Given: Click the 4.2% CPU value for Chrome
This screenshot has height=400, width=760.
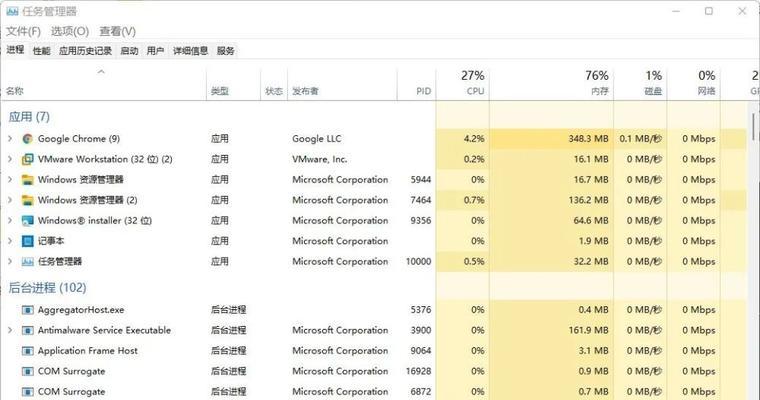Looking at the screenshot, I should pyautogui.click(x=474, y=139).
